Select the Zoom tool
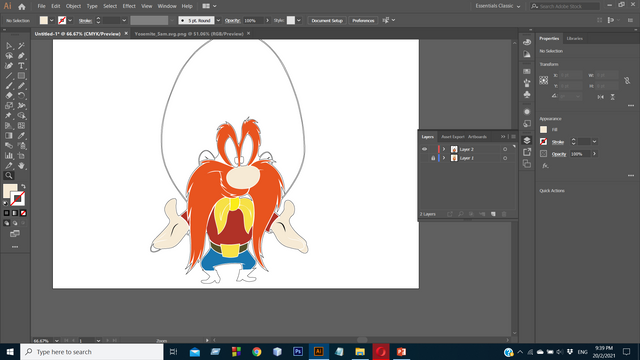The width and height of the screenshot is (640, 360). (9, 176)
